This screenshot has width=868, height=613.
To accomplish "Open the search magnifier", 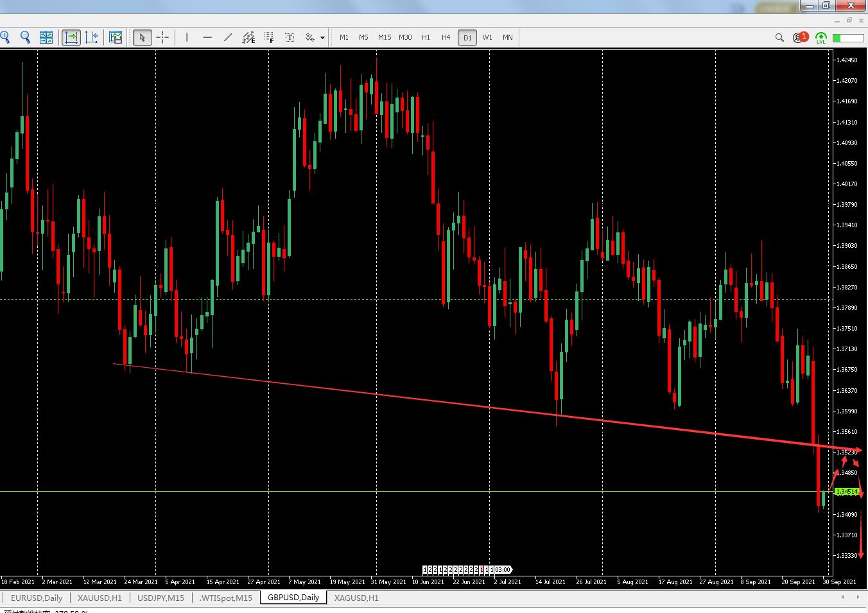I will pos(779,38).
